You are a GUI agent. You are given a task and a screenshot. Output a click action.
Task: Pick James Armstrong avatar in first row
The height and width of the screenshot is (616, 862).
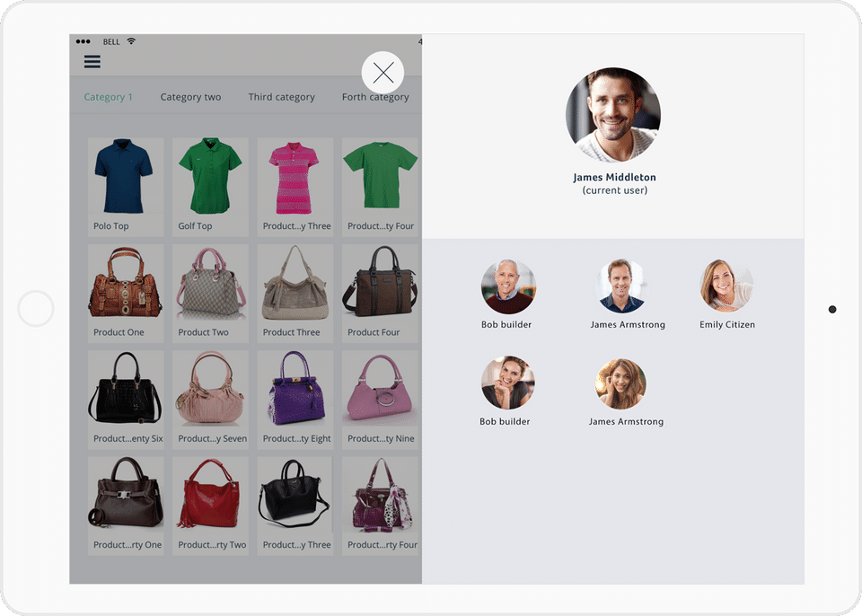coord(620,286)
